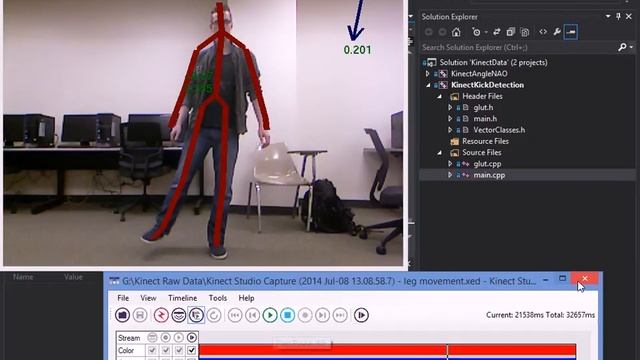Open the Pending Changes Filter dropdown arrow
Viewport: 640px width, 360px height.
[x=486, y=32]
